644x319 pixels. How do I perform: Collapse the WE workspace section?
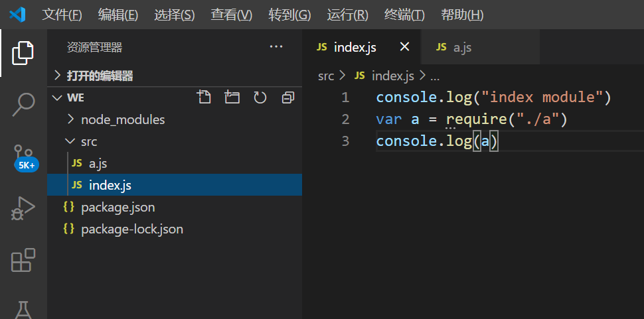[75, 97]
